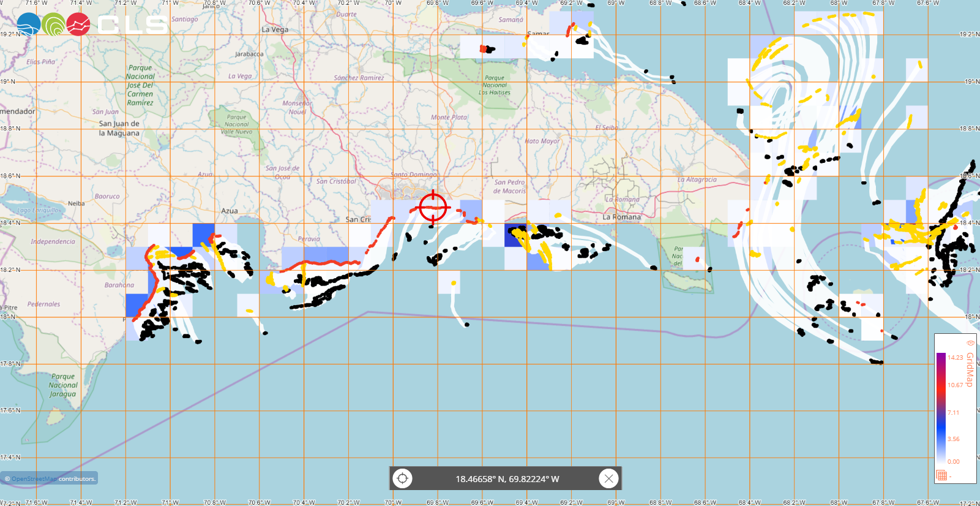Click the Parque Nacional José Del Carmen Ramírez label
The width and height of the screenshot is (980, 506).
point(140,85)
